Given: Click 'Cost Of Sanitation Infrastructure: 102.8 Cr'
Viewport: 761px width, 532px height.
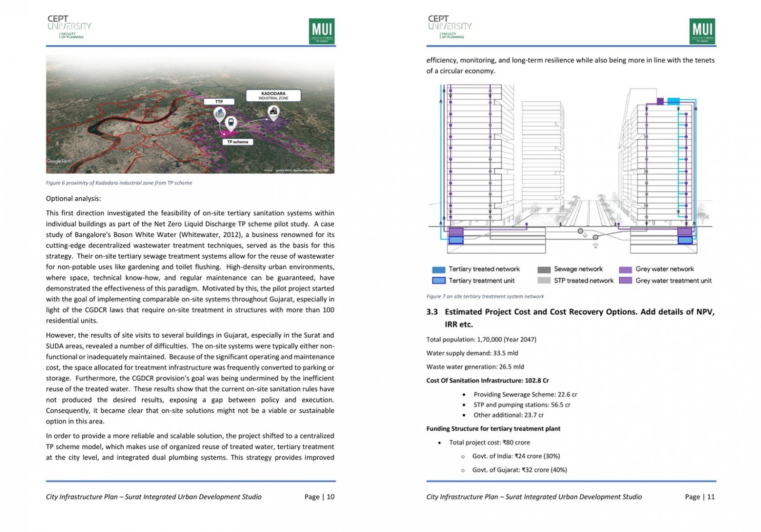Looking at the screenshot, I should [x=488, y=380].
